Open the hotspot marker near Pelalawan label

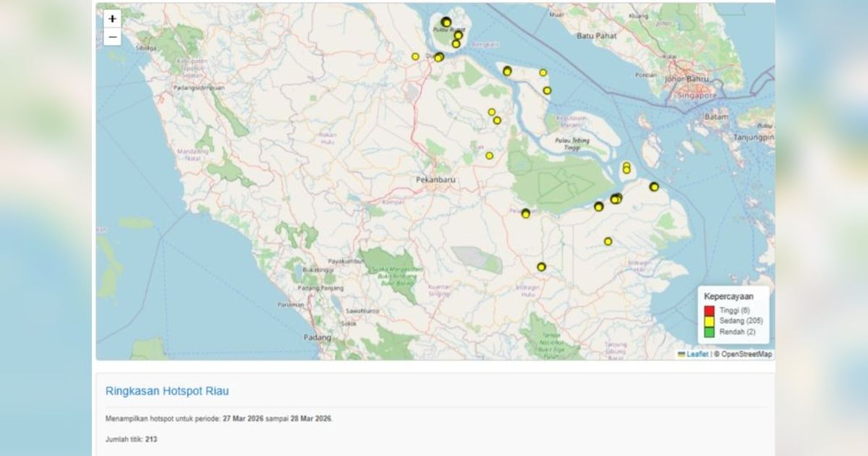[x=526, y=214]
